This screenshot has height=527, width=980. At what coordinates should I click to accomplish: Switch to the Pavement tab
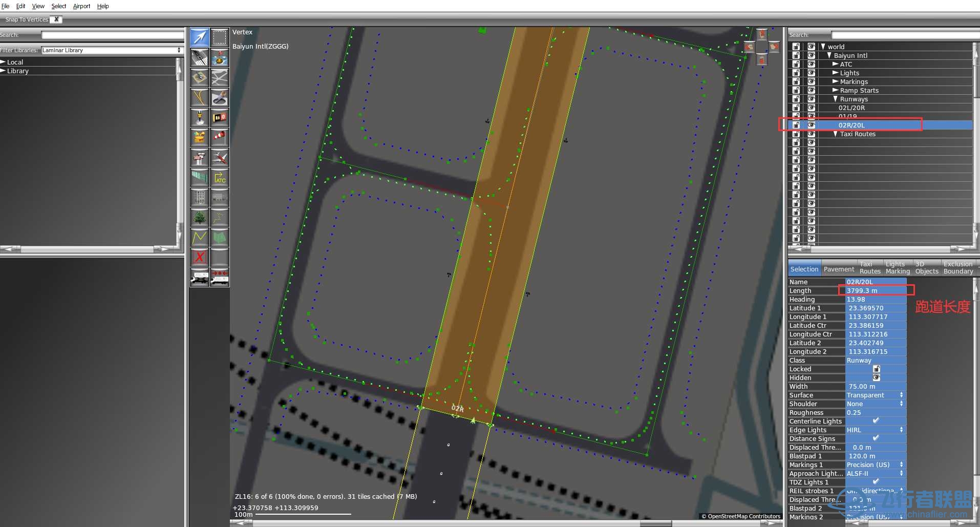pos(839,269)
